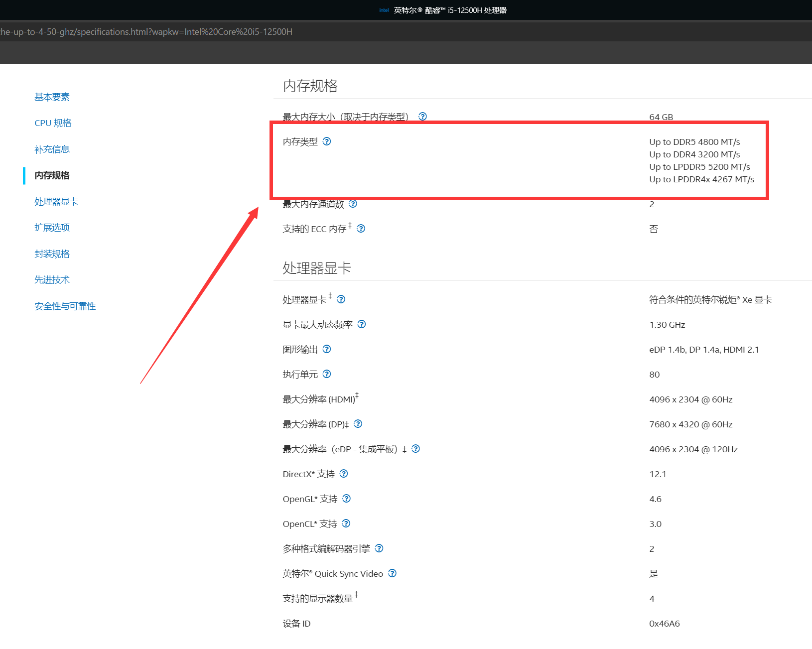
Task: Click the Up to DDR5 4800 MT/s value
Action: tap(694, 142)
